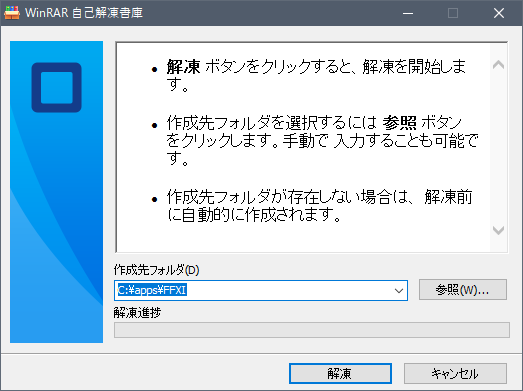Click the title text WinRAR 自己解凍書庫
The width and height of the screenshot is (523, 391).
[x=84, y=13]
